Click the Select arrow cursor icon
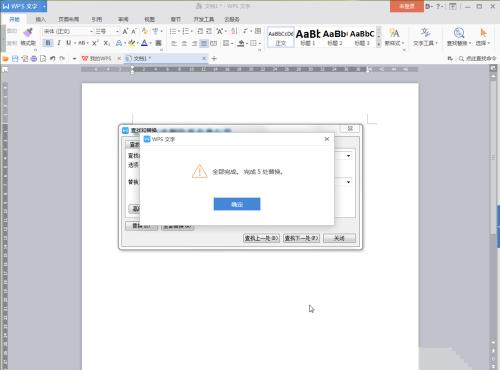This screenshot has height=370, width=500. coord(483,33)
